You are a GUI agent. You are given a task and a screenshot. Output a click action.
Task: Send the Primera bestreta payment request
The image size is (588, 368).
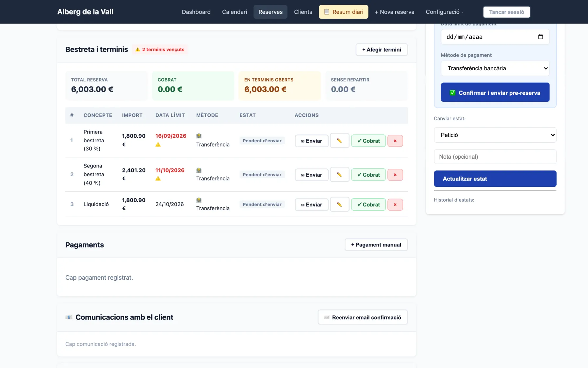[x=312, y=141]
